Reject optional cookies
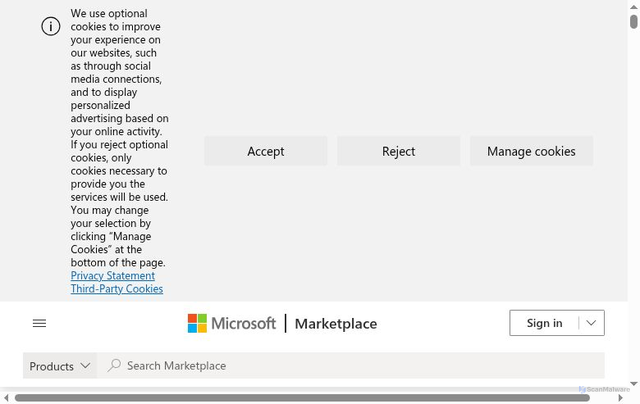 coord(398,151)
